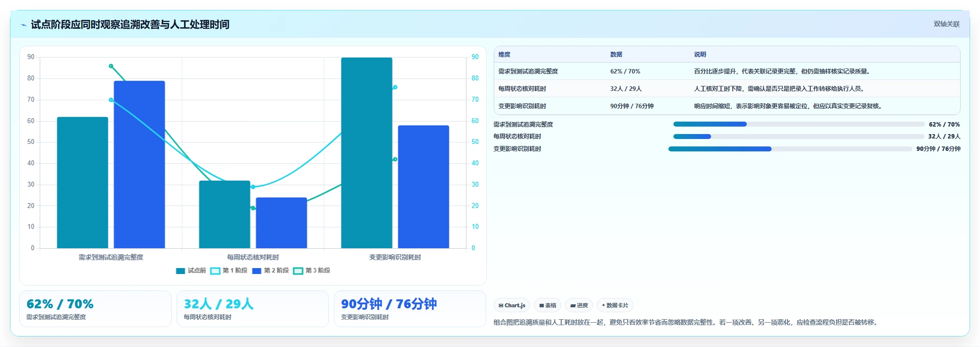Click the header icon beside the title
This screenshot has width=980, height=347.
[x=23, y=25]
